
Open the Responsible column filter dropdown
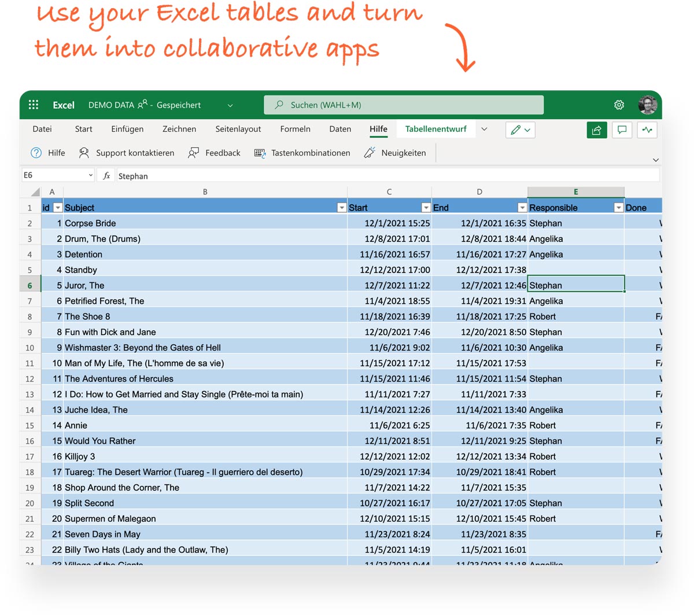tap(618, 206)
